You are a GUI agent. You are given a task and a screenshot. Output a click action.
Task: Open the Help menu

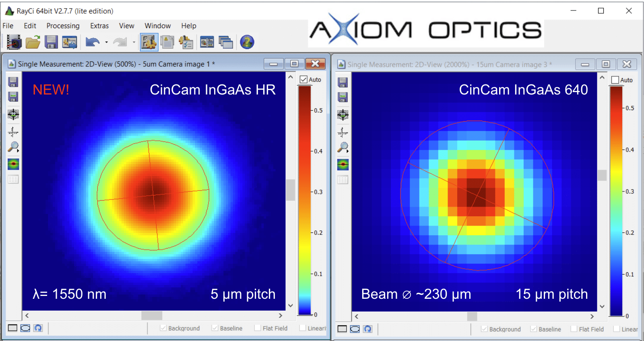(189, 26)
